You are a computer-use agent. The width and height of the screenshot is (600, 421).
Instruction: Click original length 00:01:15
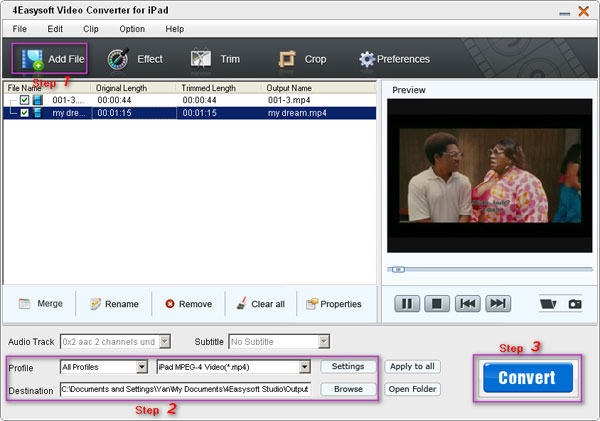(114, 113)
